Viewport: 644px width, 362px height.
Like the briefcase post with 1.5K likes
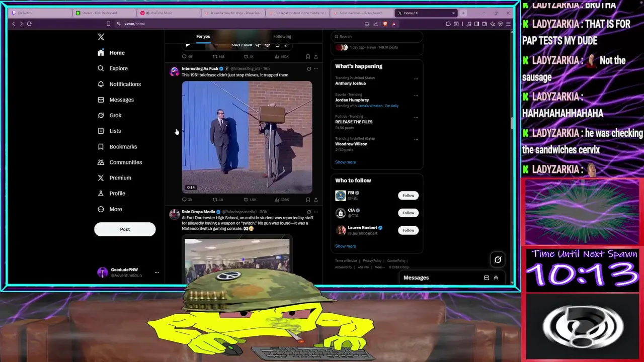point(250,200)
